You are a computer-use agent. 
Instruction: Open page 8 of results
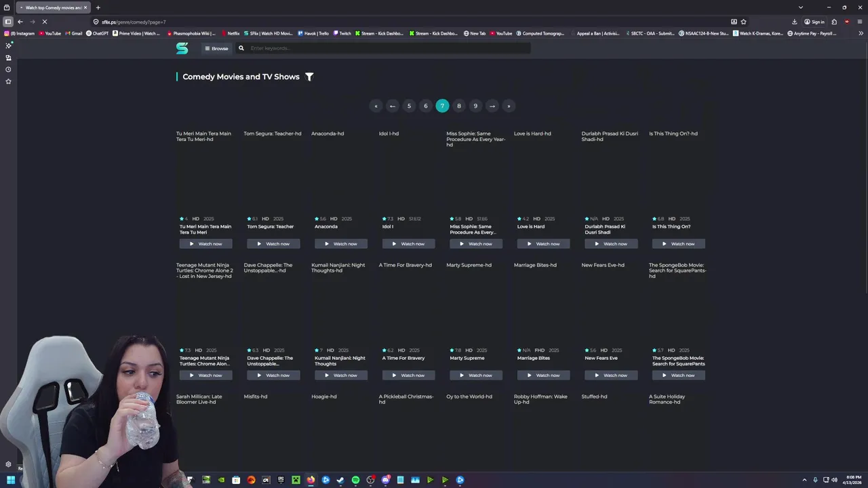pos(459,106)
